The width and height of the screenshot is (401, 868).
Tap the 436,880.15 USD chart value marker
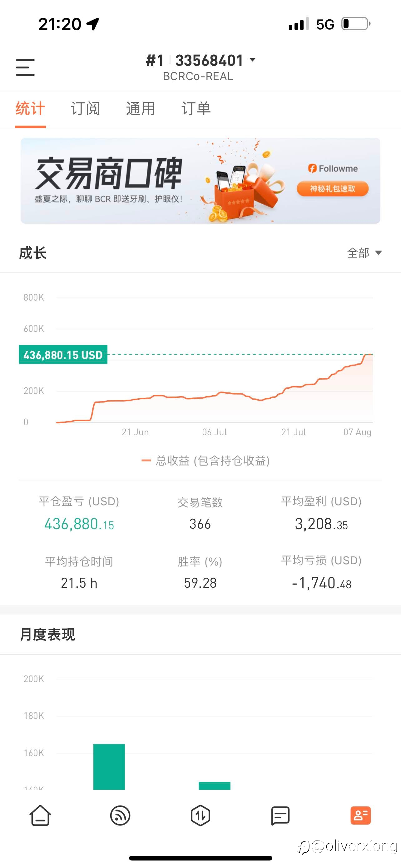click(63, 354)
